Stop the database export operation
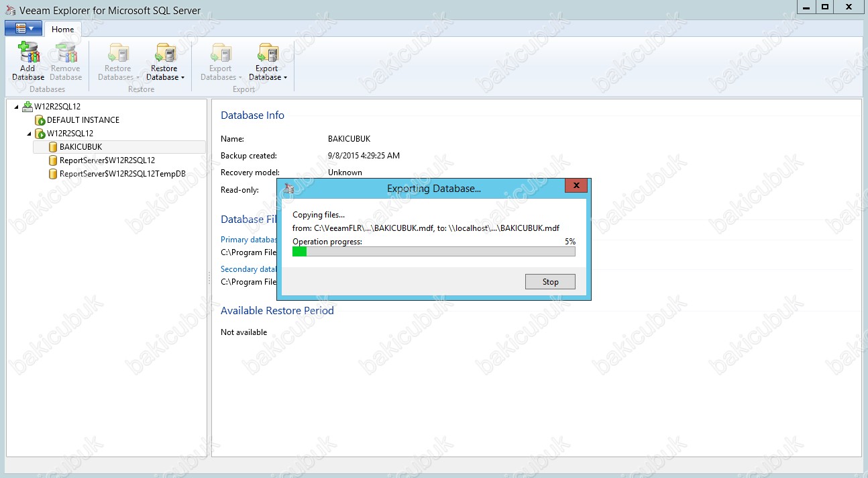The width and height of the screenshot is (868, 478). click(x=549, y=282)
